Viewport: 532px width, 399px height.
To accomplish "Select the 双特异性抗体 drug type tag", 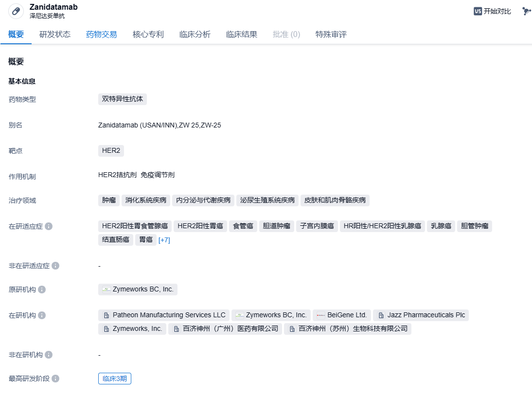I will pos(123,99).
